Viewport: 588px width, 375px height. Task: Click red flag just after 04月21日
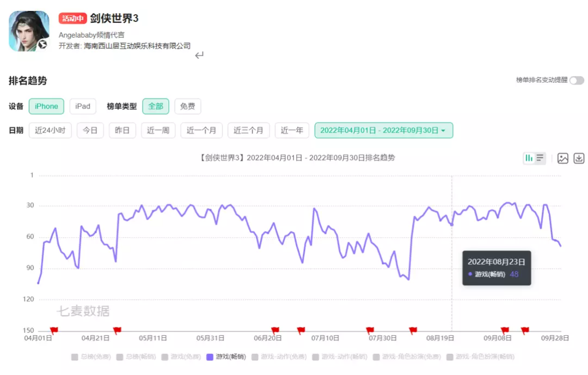(x=117, y=330)
